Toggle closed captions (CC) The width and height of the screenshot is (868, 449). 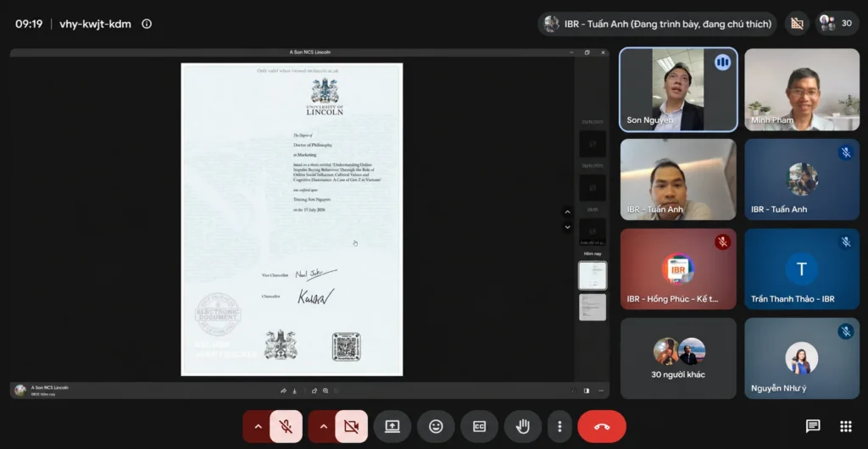pyautogui.click(x=479, y=426)
